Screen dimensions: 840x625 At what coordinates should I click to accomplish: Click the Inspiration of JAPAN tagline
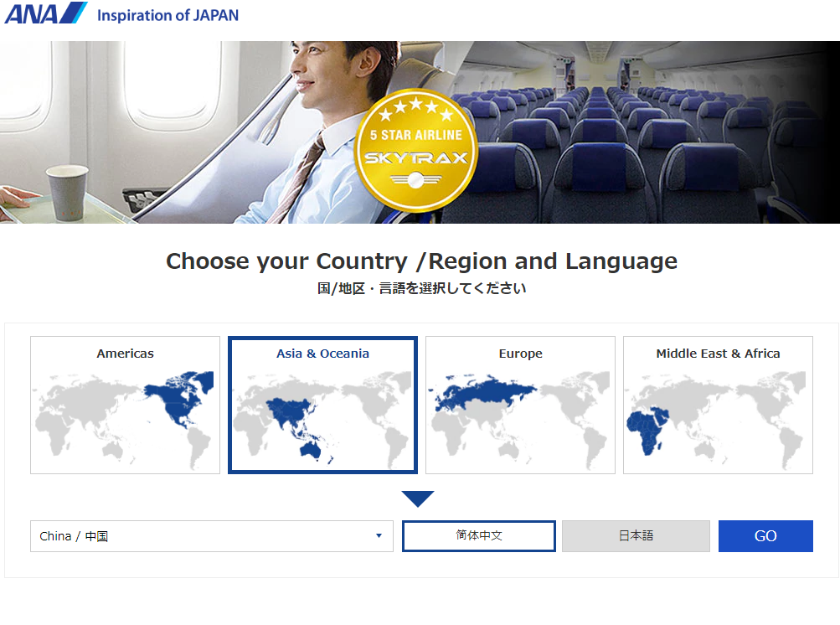click(x=167, y=15)
